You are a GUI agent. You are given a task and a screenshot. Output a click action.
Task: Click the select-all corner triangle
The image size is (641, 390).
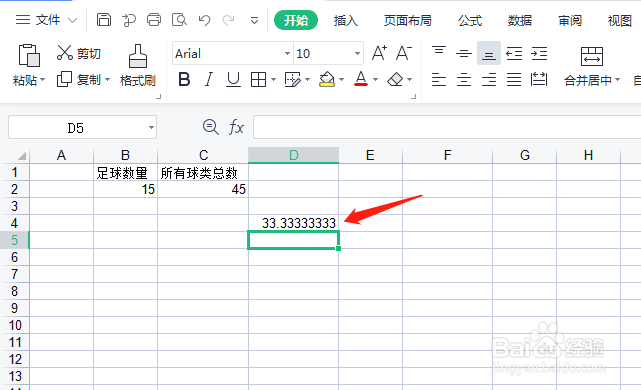22,156
